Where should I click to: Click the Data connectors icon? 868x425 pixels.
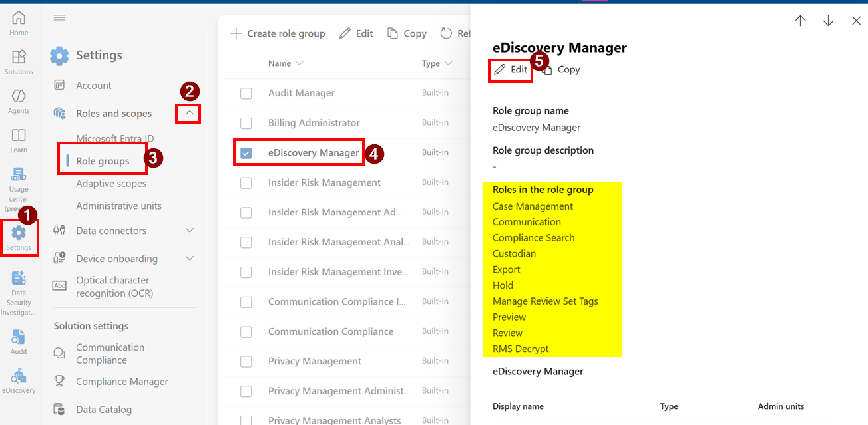[x=59, y=230]
